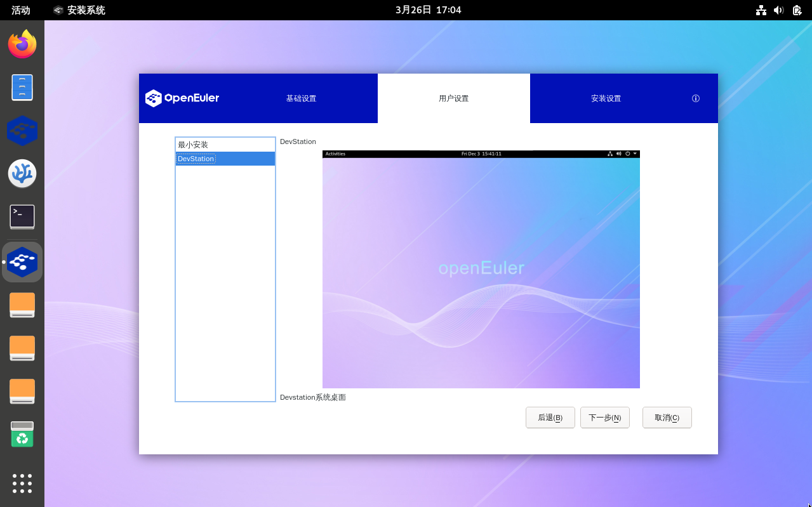This screenshot has width=812, height=507.
Task: Click the volume icon in top bar
Action: 779,10
